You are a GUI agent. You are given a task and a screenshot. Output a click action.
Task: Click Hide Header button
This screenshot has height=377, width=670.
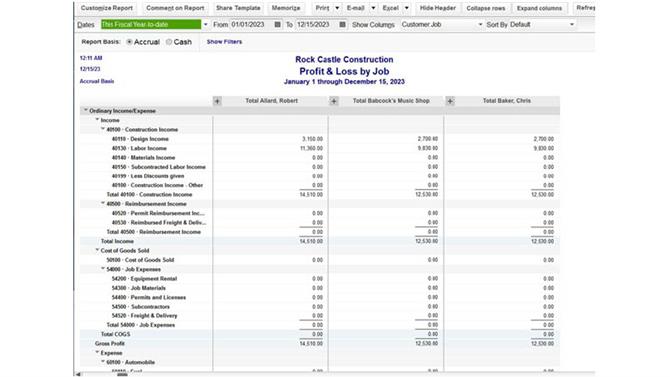pos(438,8)
